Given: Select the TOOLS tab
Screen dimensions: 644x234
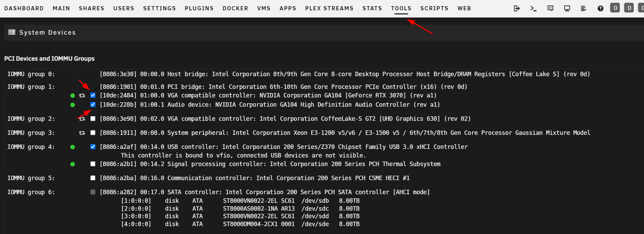Looking at the screenshot, I should pos(401,8).
